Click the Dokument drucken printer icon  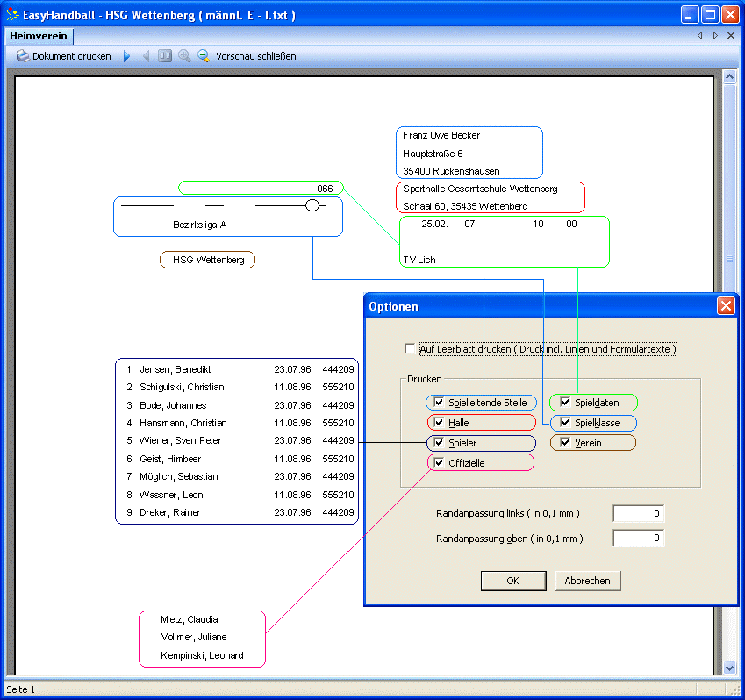23,56
